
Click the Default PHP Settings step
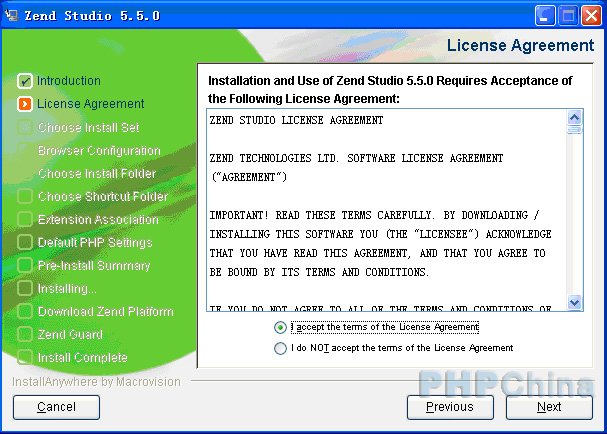pos(95,242)
